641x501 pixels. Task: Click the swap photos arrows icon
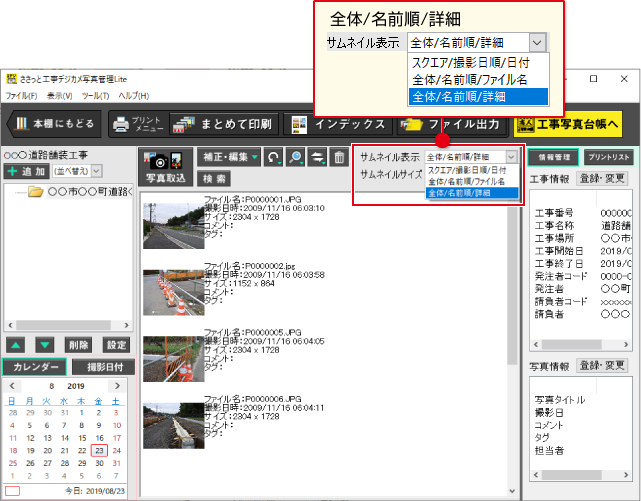coord(318,158)
